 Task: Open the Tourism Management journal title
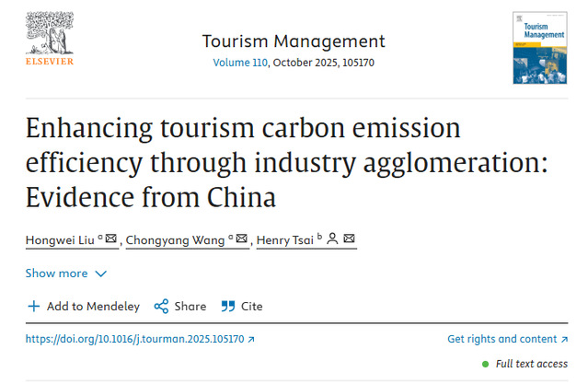pyautogui.click(x=294, y=41)
